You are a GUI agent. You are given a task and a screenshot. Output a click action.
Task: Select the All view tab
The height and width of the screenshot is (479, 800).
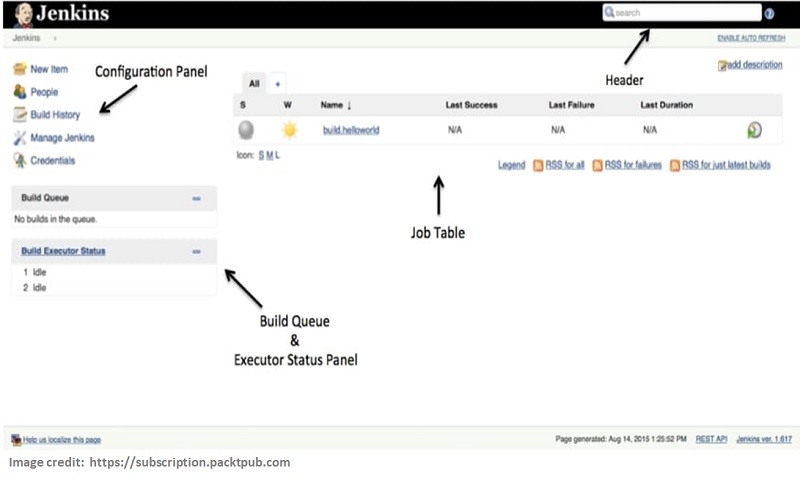pyautogui.click(x=254, y=84)
